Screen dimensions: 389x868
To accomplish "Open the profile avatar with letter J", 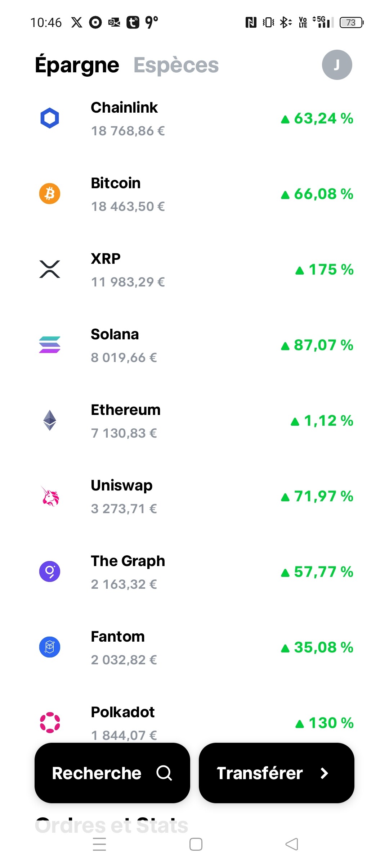I will pyautogui.click(x=337, y=65).
